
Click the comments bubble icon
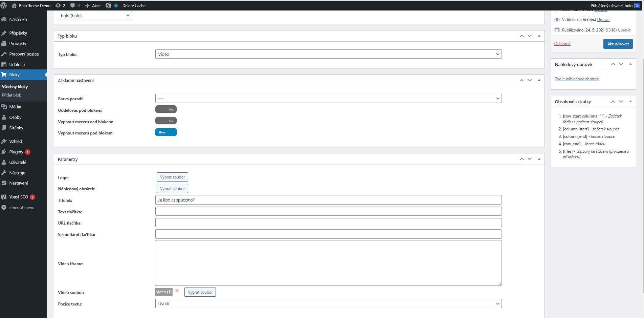tap(72, 5)
